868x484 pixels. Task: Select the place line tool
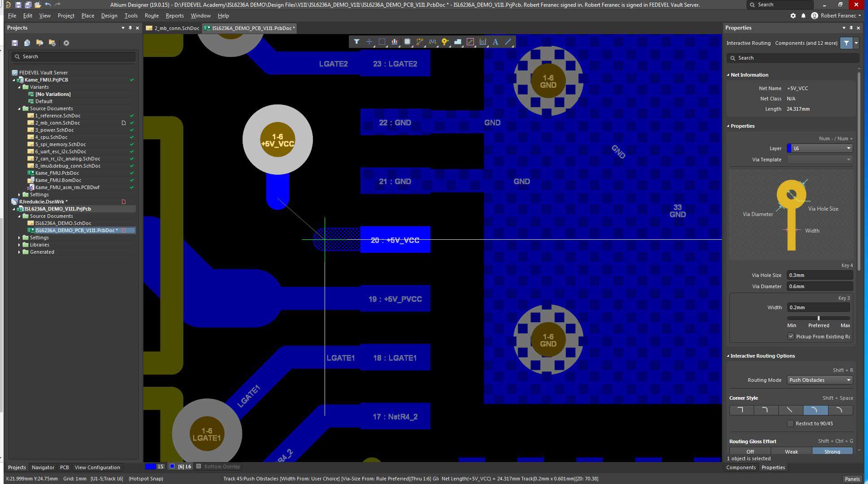(x=508, y=42)
